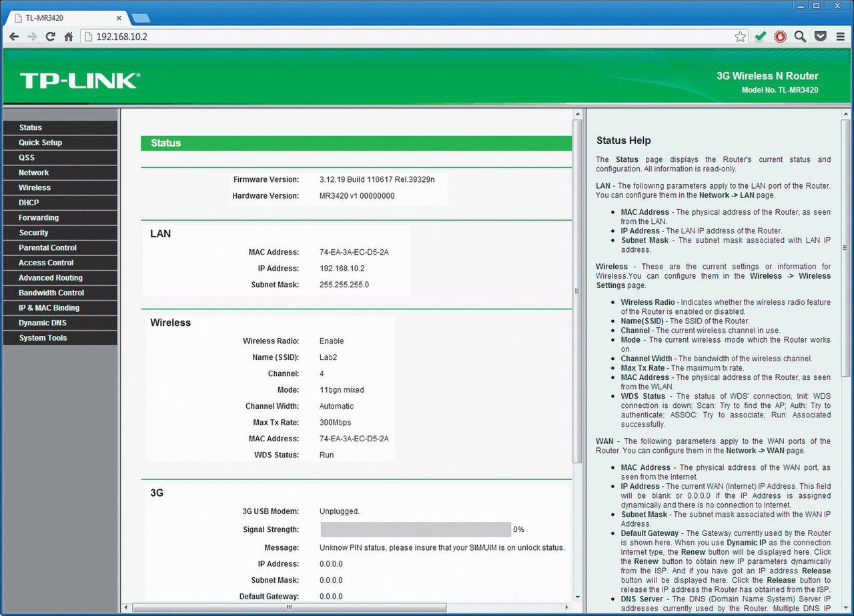Click the mode value 11bgn mixed

(x=342, y=390)
